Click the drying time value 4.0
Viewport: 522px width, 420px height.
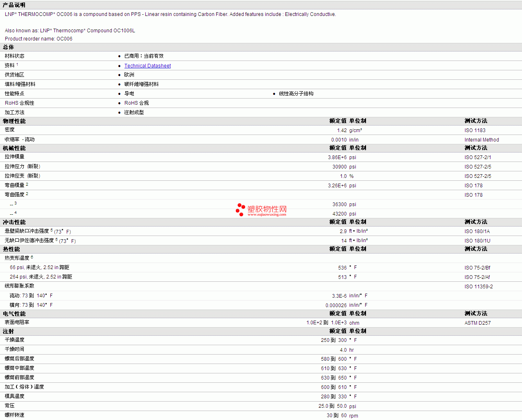pos(343,350)
